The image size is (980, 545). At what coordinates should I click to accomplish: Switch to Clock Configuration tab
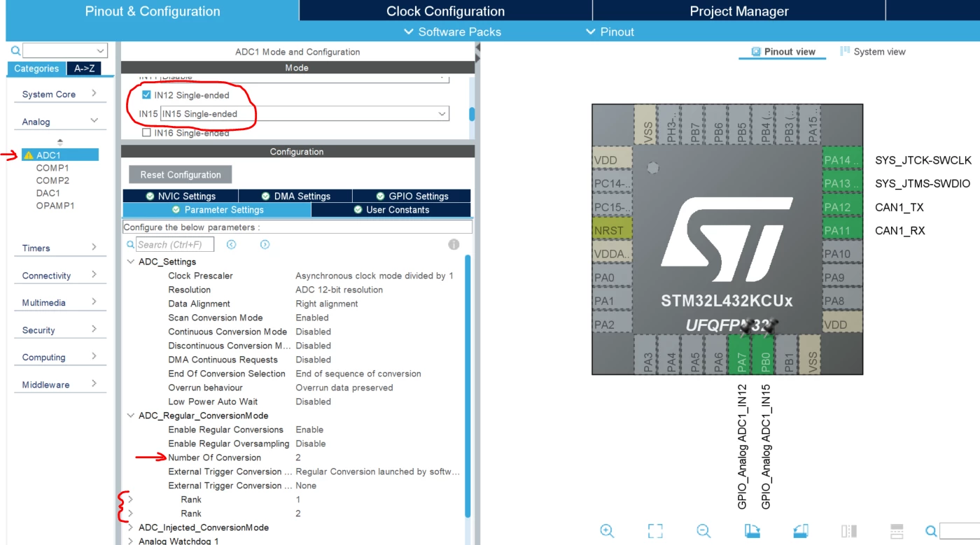point(445,11)
